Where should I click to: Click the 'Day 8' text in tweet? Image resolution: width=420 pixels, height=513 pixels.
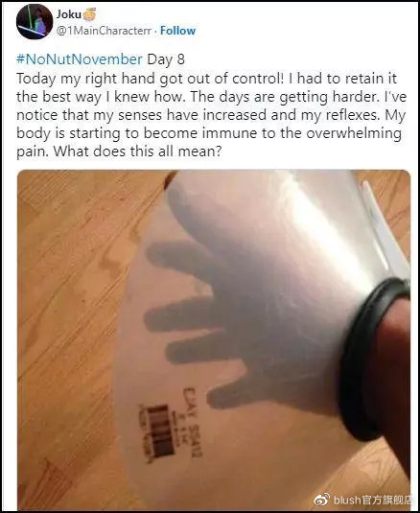coord(166,59)
